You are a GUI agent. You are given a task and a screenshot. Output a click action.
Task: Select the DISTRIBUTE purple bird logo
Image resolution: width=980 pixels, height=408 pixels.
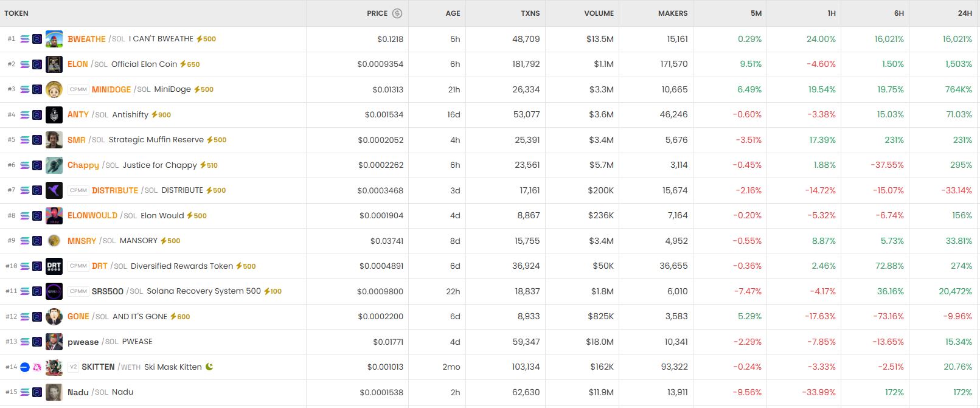point(54,190)
